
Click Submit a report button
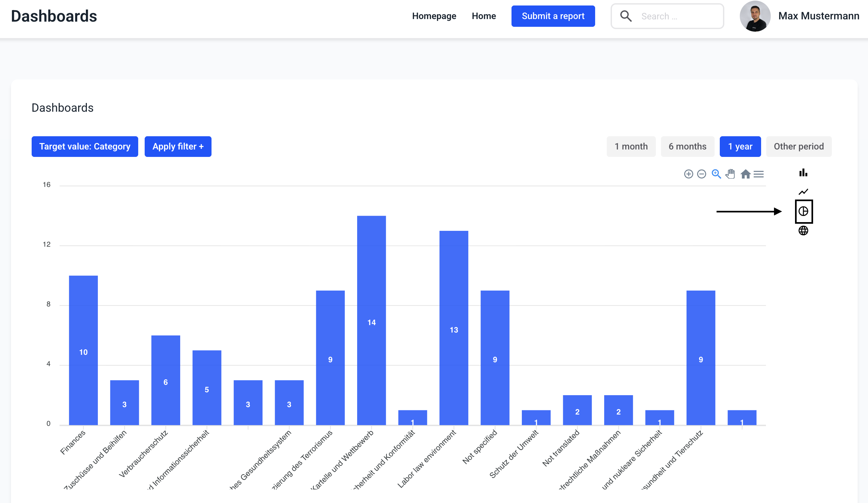(x=553, y=16)
